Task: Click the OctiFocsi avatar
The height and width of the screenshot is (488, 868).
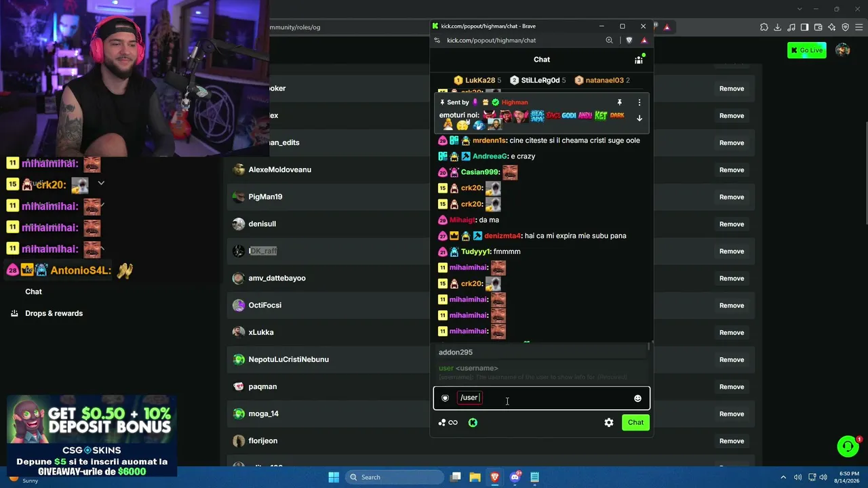Action: click(239, 306)
